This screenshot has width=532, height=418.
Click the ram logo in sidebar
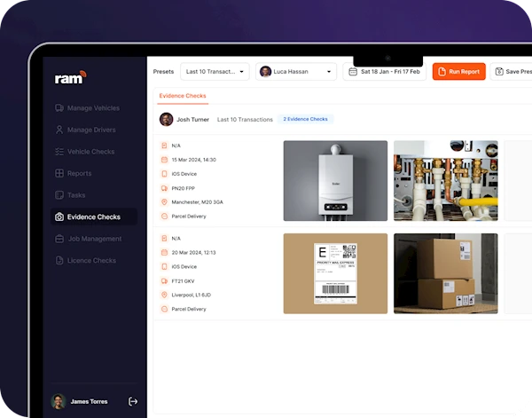(x=70, y=78)
